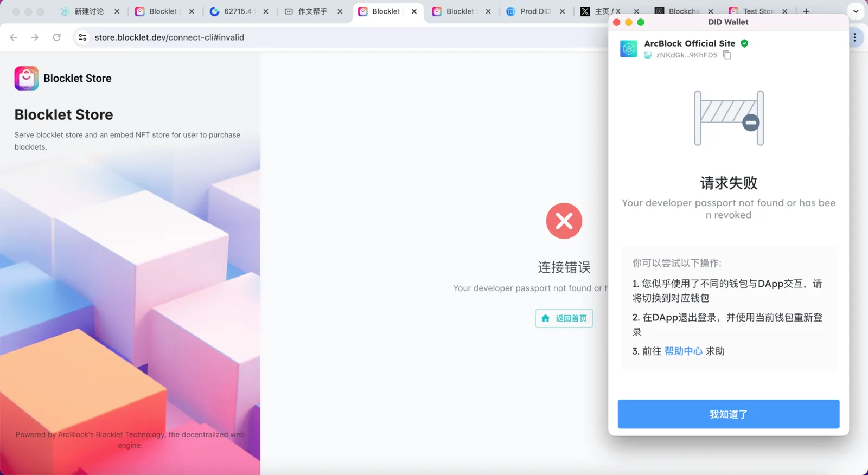Expand the browser tab search dropdown
868x475 pixels.
[856, 11]
